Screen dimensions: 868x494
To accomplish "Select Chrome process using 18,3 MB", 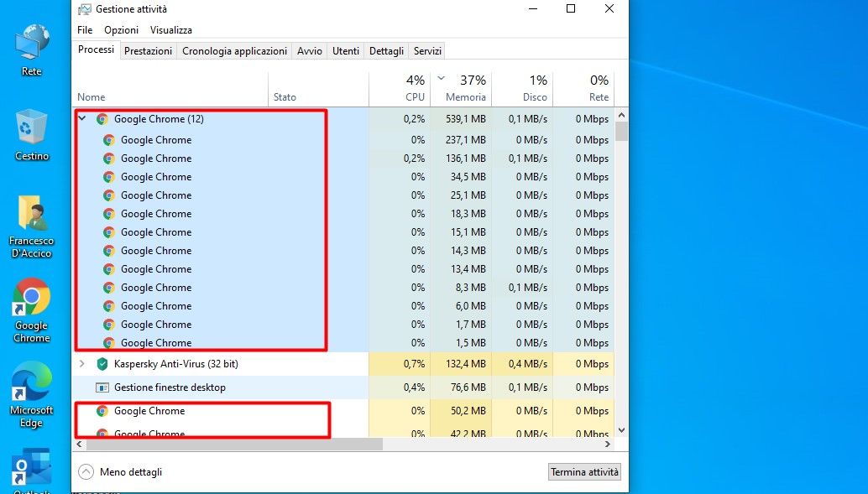I will click(344, 214).
